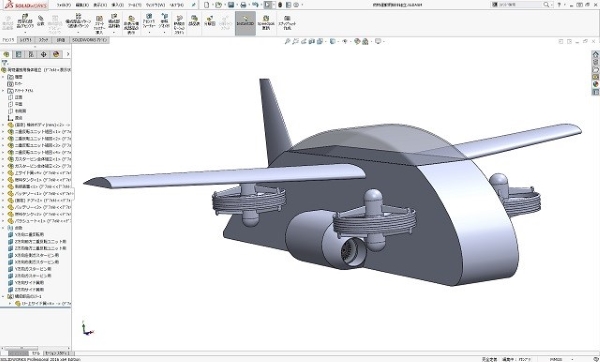Open the ConfigurationManager panel icon
The height and width of the screenshot is (362, 600).
coord(31,54)
